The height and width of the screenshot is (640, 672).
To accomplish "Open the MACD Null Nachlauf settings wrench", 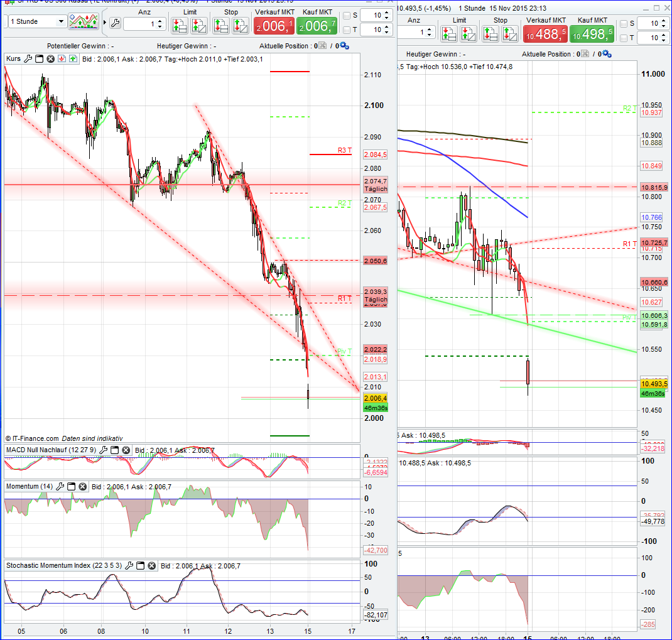I will click(x=102, y=449).
